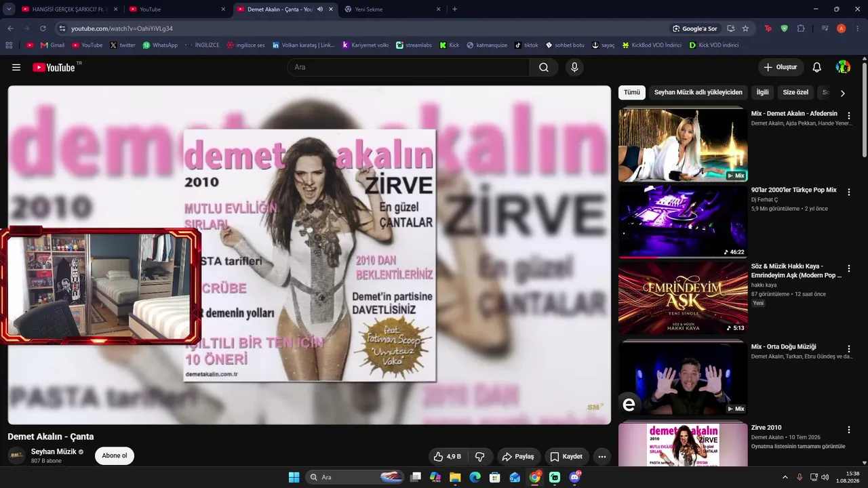Open the Chrome apps grid in bookmarks bar
This screenshot has height=488, width=868.
(9, 45)
